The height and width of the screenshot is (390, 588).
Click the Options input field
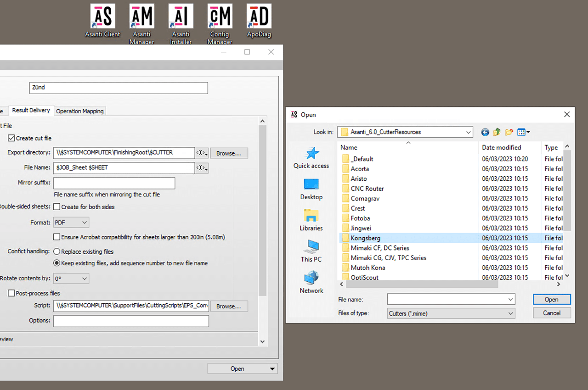(131, 321)
